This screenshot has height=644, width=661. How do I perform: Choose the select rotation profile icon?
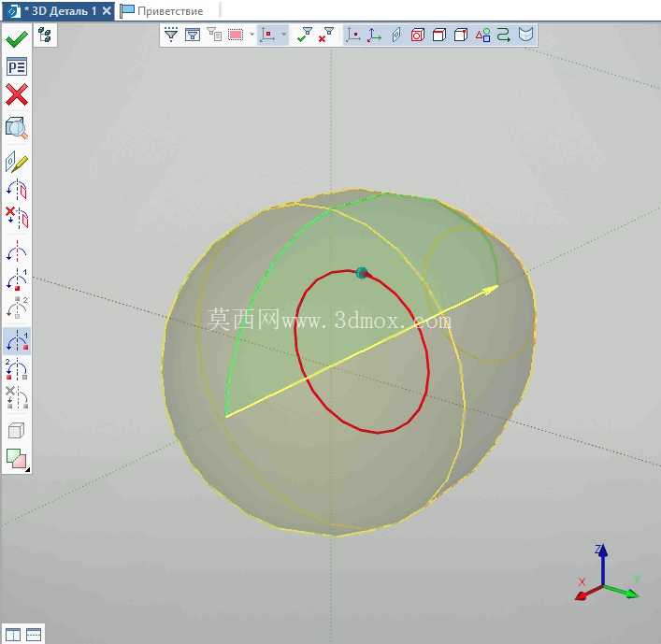(x=17, y=189)
